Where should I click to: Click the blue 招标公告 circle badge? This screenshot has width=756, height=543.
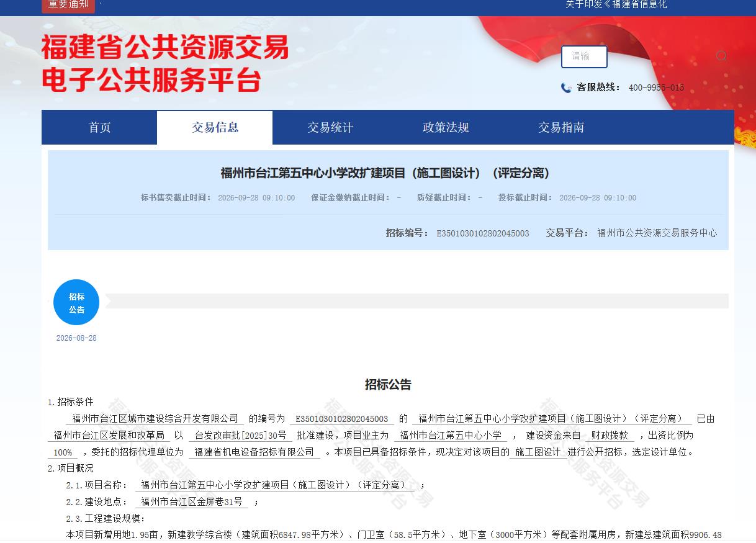[76, 302]
